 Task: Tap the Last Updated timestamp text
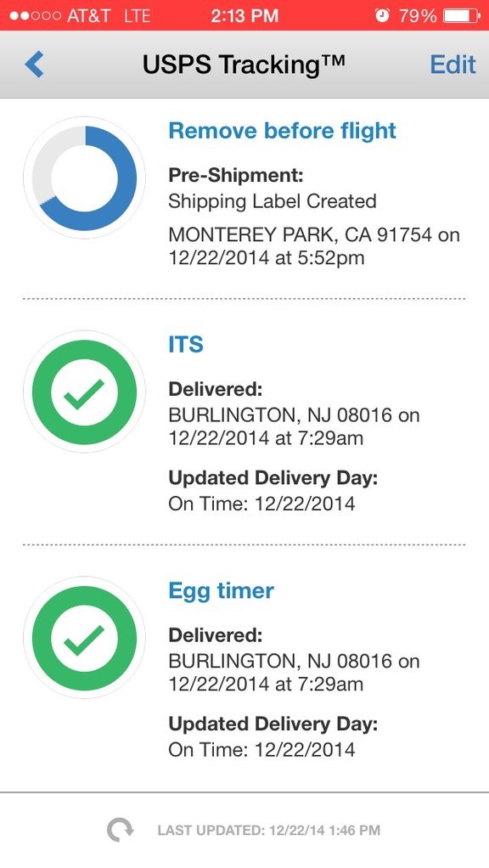[269, 831]
